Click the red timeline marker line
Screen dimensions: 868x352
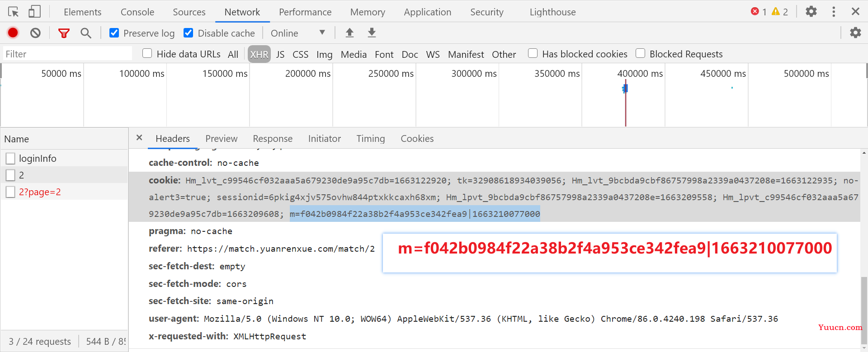(626, 103)
